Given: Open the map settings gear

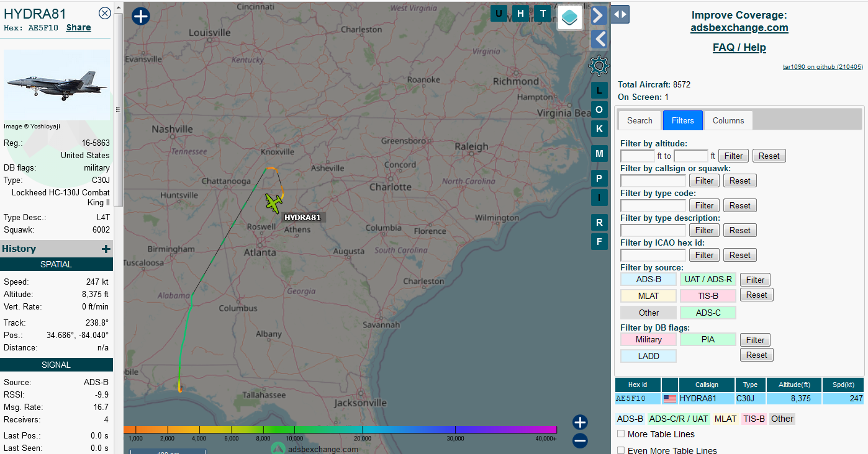Looking at the screenshot, I should coord(599,65).
